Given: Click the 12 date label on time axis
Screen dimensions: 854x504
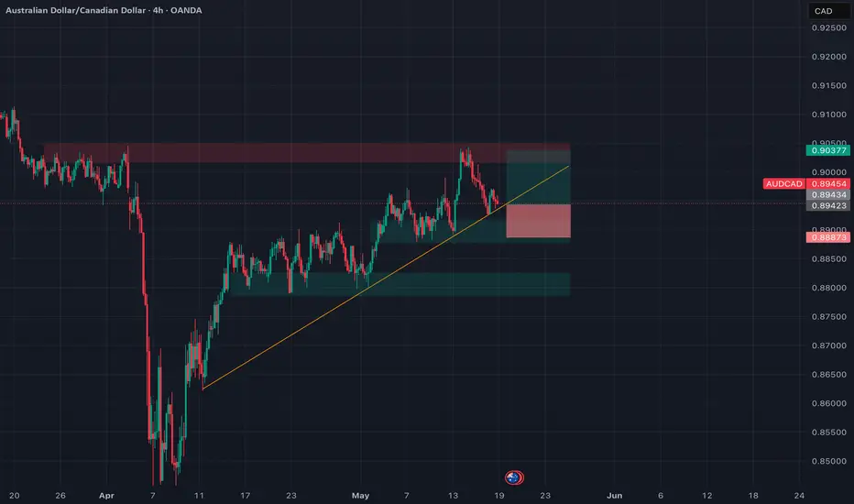Looking at the screenshot, I should pyautogui.click(x=707, y=495).
